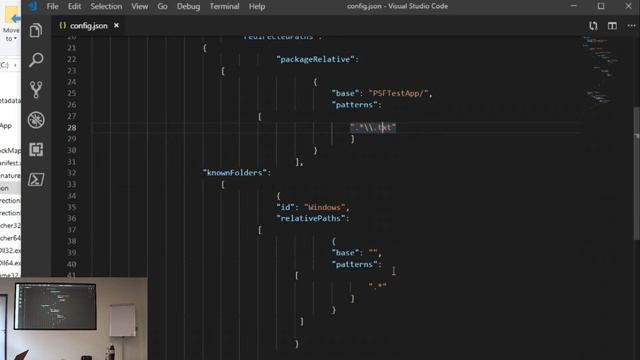
Task: Open the Selection menu
Action: (106, 6)
